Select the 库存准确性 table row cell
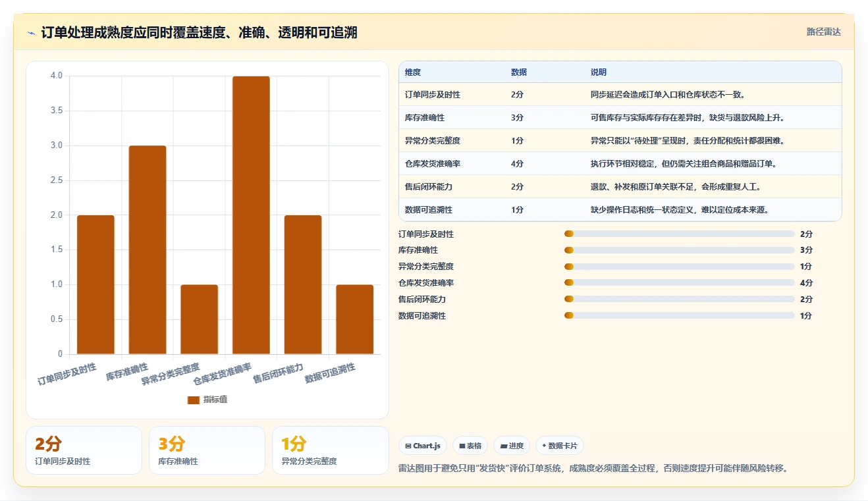 [x=425, y=118]
